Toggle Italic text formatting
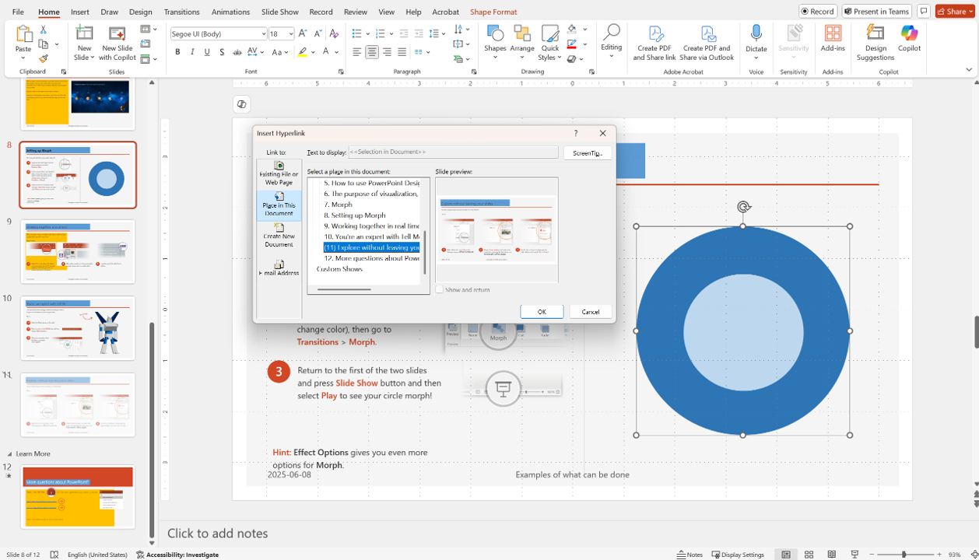 pyautogui.click(x=192, y=52)
